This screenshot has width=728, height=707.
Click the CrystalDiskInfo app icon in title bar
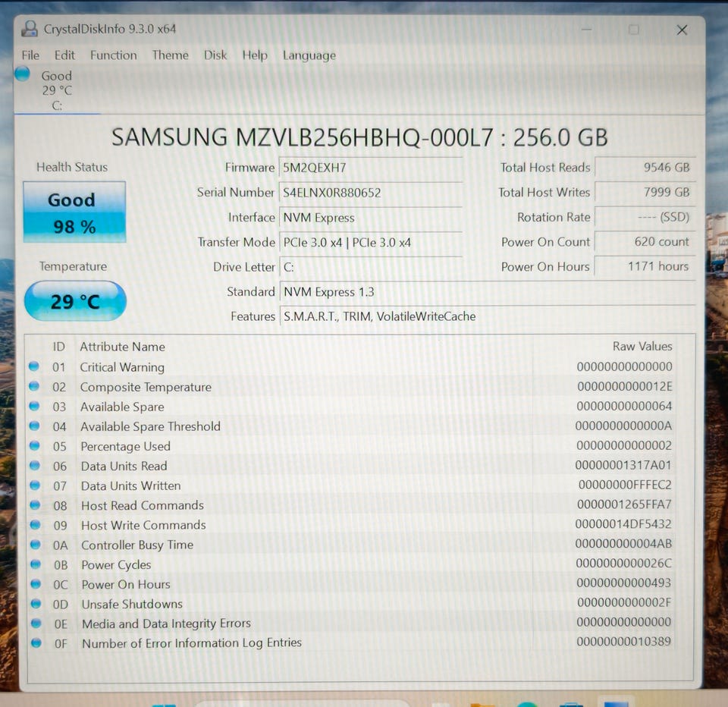click(30, 29)
